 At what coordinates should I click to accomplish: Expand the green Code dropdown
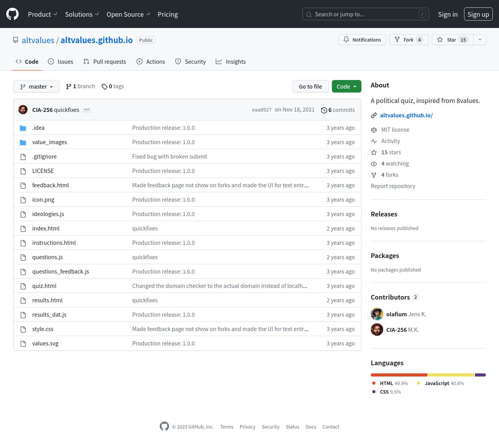[x=347, y=86]
